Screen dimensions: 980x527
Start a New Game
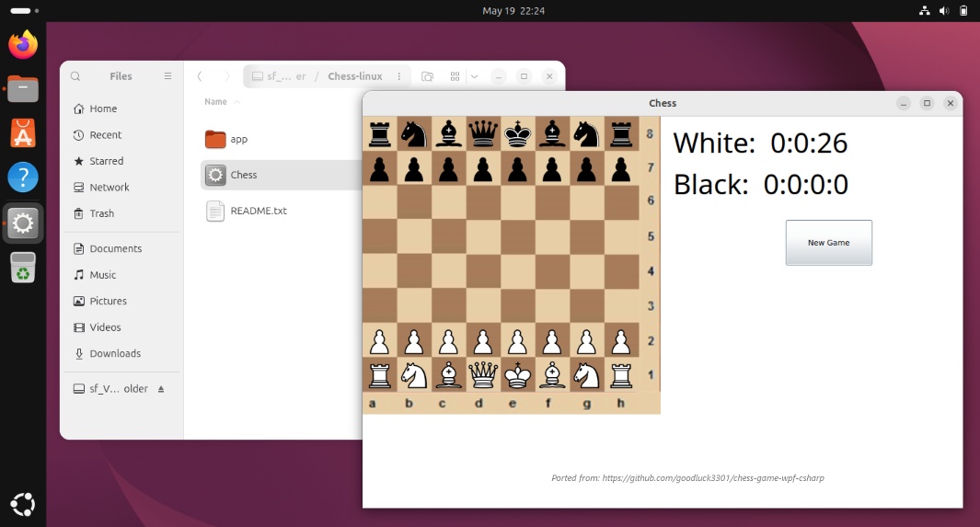[x=828, y=242]
